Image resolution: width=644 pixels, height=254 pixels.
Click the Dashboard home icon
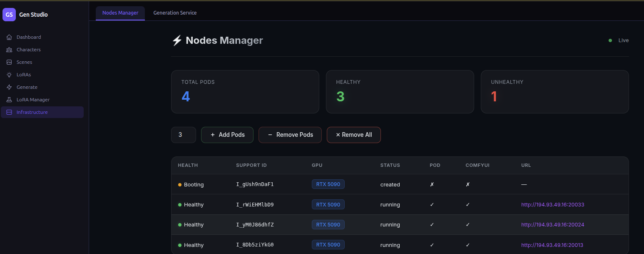pyautogui.click(x=9, y=37)
